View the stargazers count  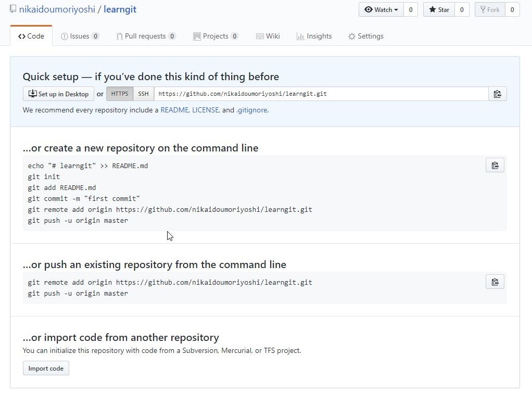[x=462, y=10]
